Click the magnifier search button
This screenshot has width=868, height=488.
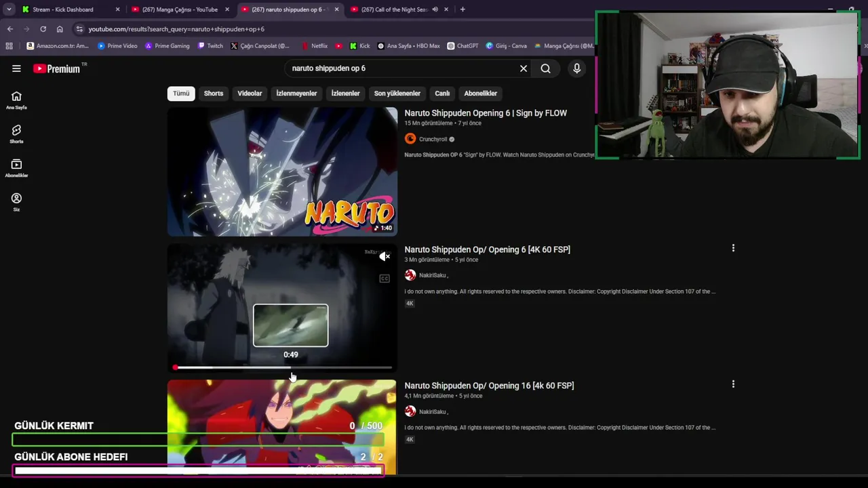(x=545, y=68)
